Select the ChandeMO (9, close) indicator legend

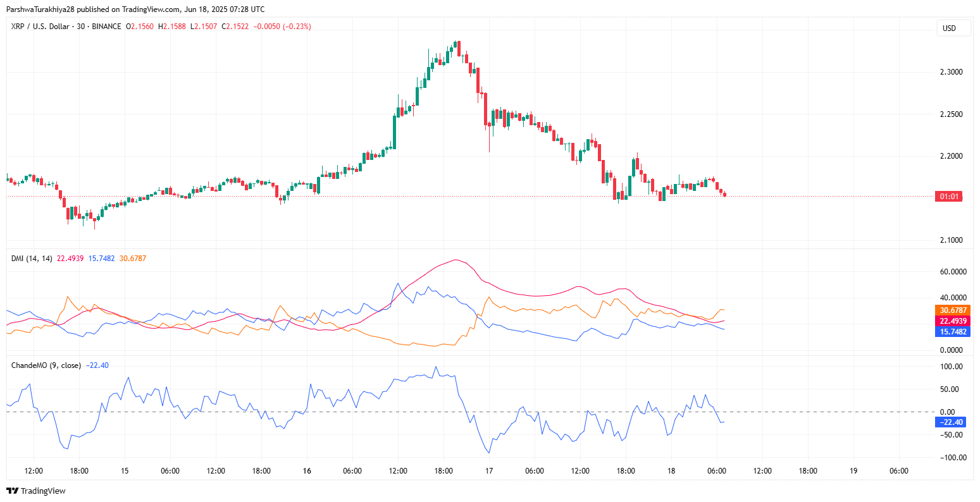[x=46, y=365]
